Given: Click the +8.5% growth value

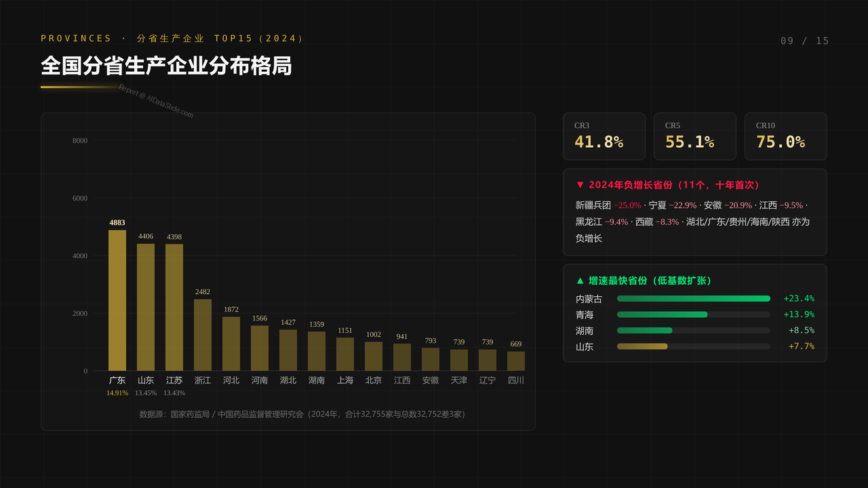Looking at the screenshot, I should (x=802, y=330).
